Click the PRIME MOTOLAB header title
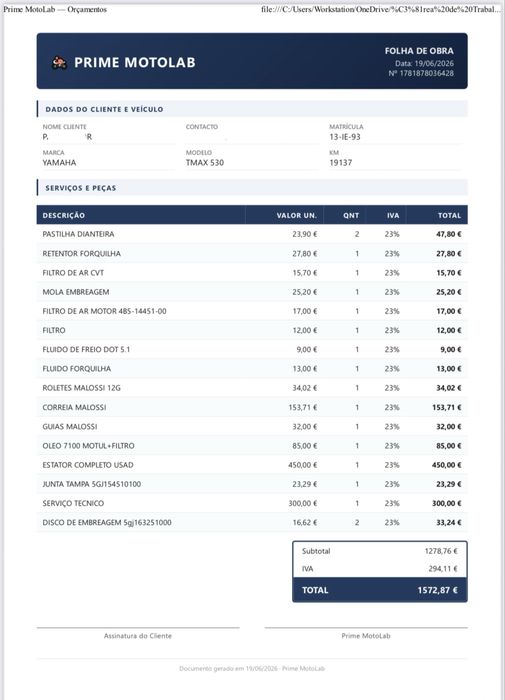The width and height of the screenshot is (505, 700). coord(134,62)
